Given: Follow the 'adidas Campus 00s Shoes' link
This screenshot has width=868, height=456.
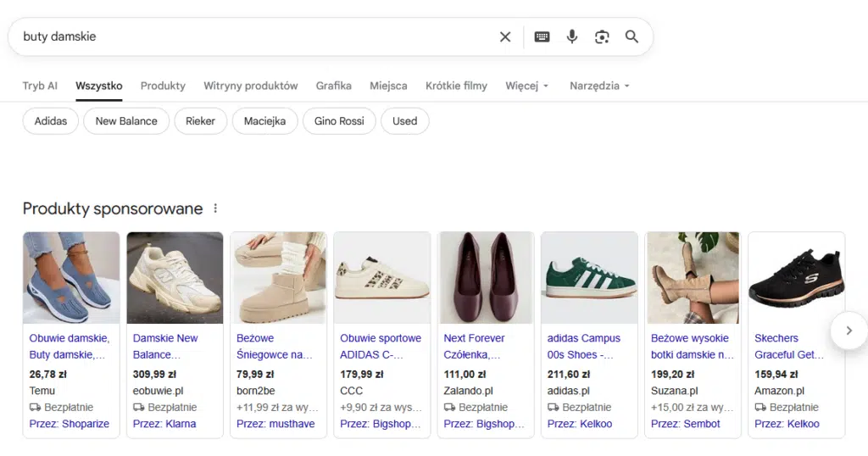Looking at the screenshot, I should [x=583, y=347].
